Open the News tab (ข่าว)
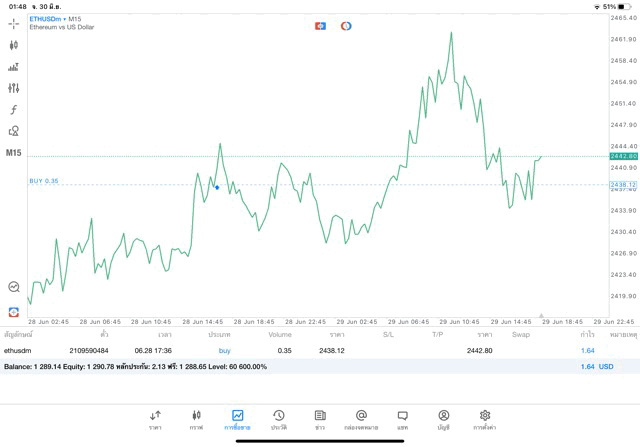The height and width of the screenshot is (447, 640). click(x=320, y=419)
